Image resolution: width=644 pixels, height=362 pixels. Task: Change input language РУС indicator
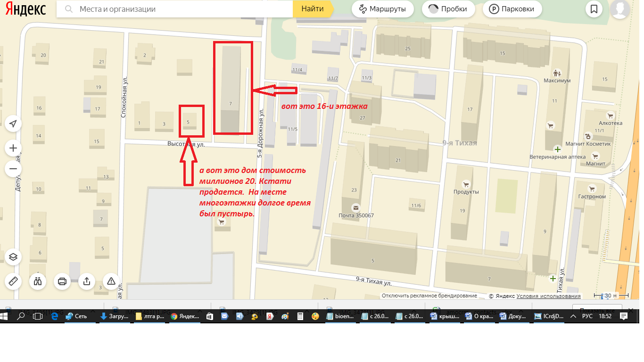point(587,316)
